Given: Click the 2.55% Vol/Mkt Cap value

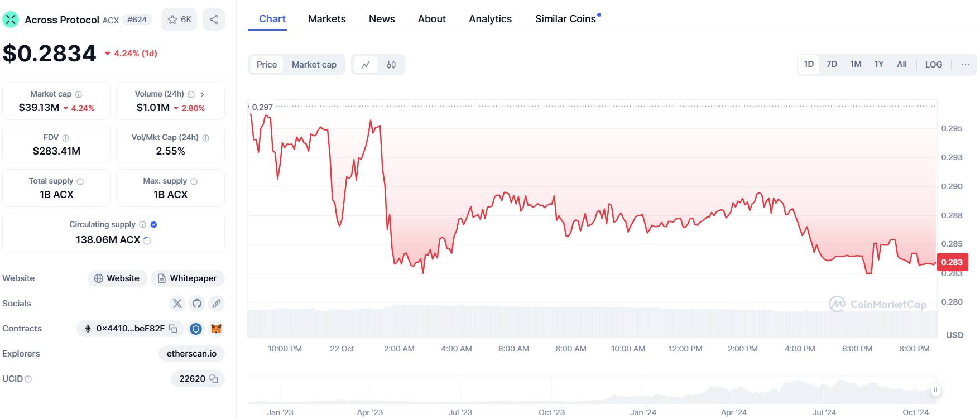Looking at the screenshot, I should coord(170,151).
